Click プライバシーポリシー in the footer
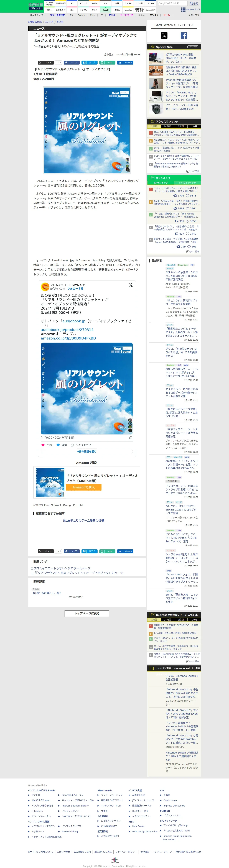Viewport: 229px width, 868px height. click(x=126, y=851)
